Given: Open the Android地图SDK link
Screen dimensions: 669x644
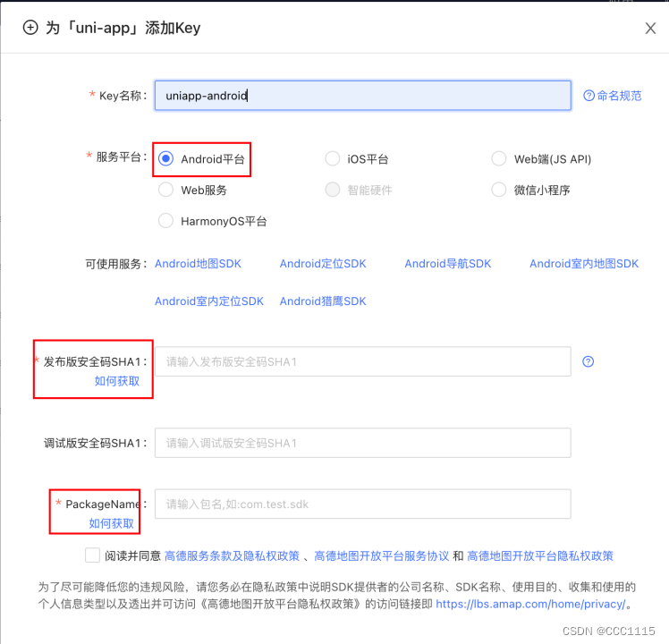Looking at the screenshot, I should click(198, 264).
